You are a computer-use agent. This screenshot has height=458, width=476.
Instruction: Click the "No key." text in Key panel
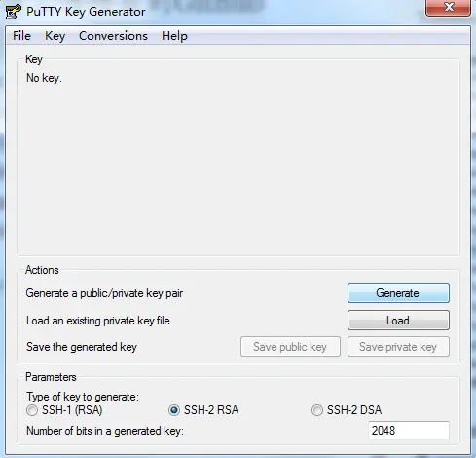coord(44,78)
